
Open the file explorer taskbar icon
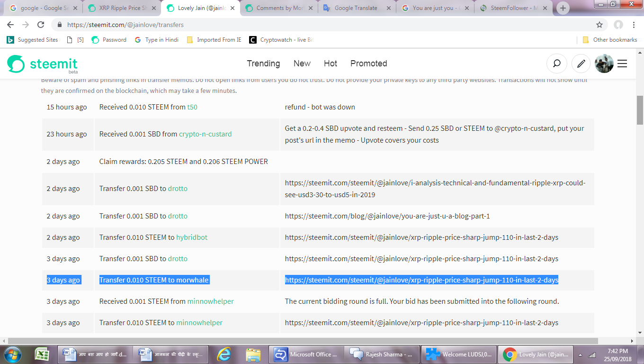[x=253, y=354]
